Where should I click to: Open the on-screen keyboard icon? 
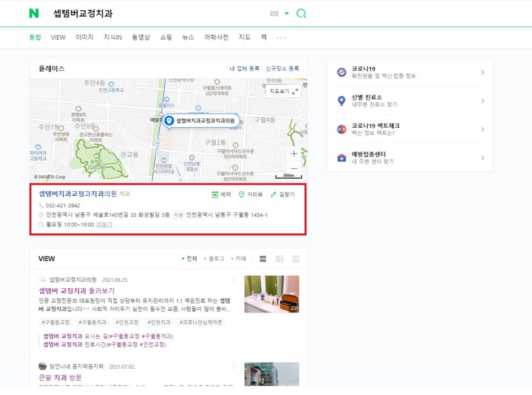(274, 14)
